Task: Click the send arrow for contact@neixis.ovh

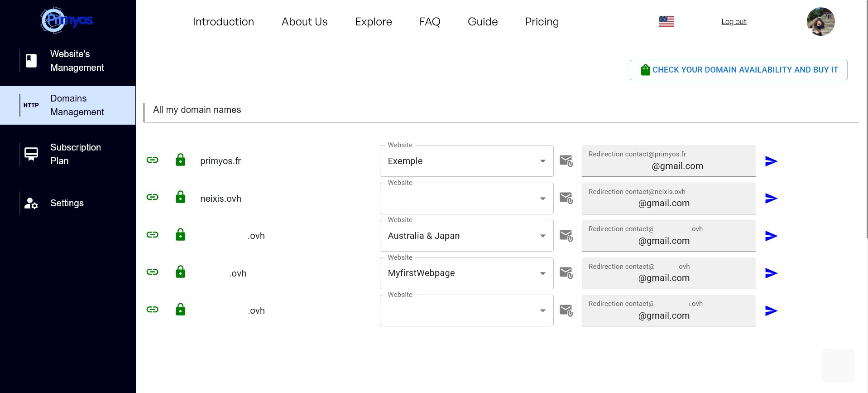Action: (771, 199)
